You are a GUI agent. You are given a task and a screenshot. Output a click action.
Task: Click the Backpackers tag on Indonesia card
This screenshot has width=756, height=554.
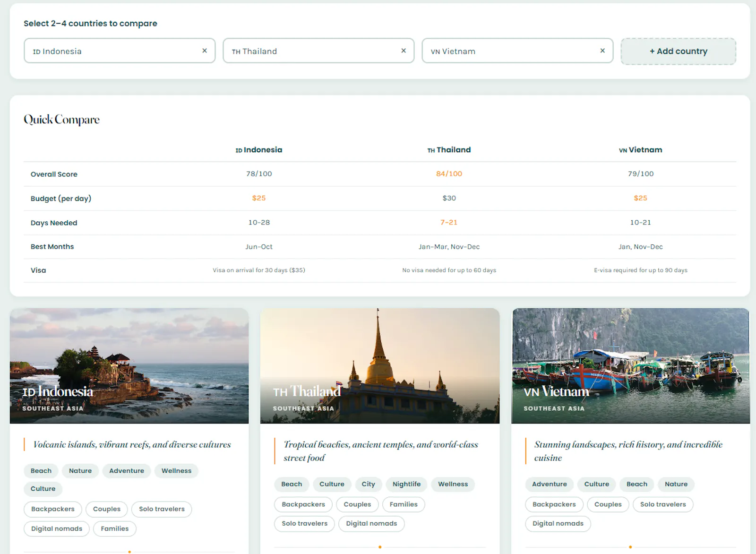coord(53,509)
